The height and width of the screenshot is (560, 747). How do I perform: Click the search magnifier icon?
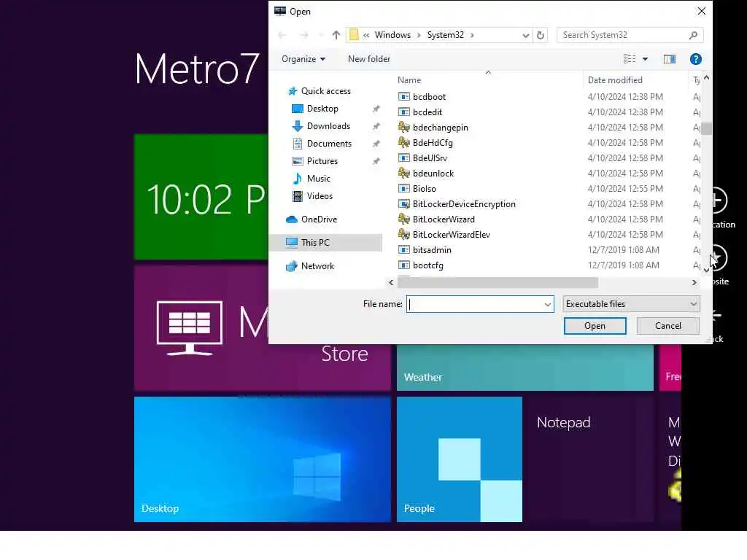pos(693,35)
